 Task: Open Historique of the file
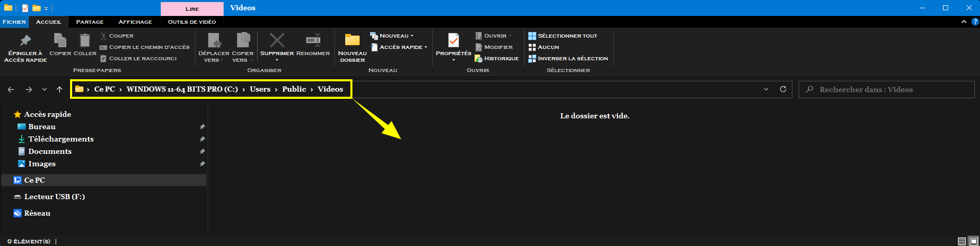[x=497, y=58]
